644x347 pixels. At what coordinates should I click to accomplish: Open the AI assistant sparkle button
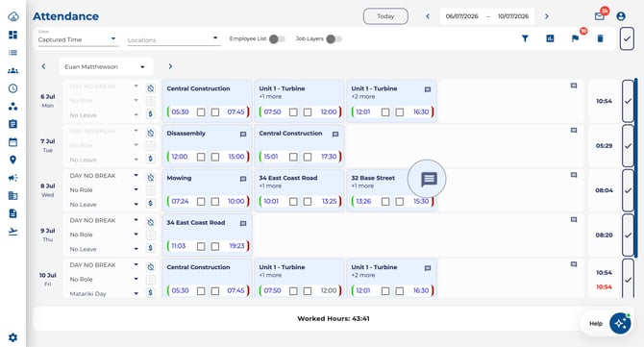620,324
